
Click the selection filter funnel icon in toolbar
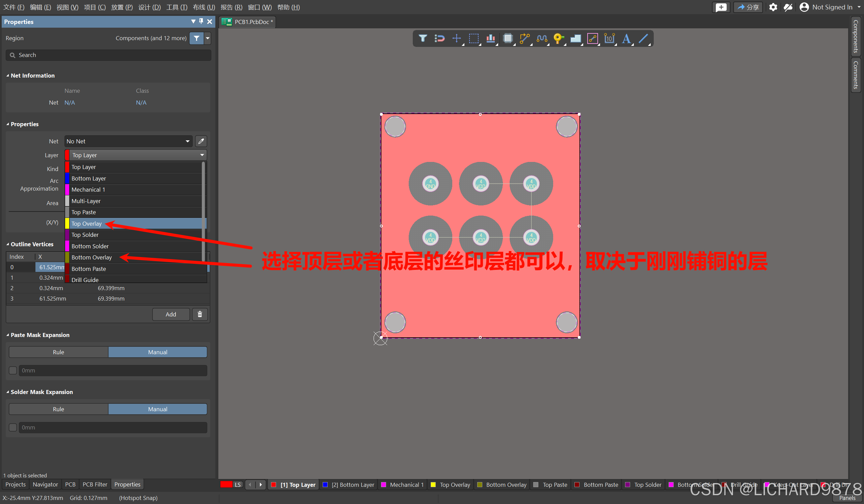[x=423, y=38]
